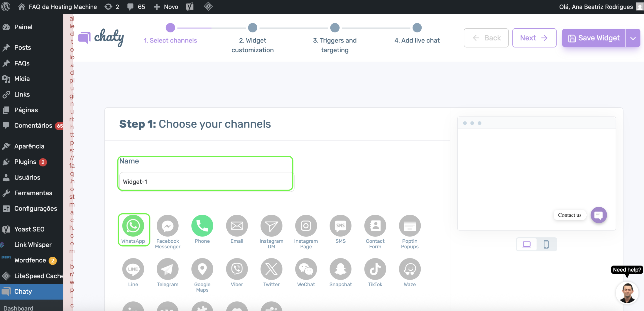Open Link Whisper in the sidebar
Image resolution: width=644 pixels, height=311 pixels.
31,245
